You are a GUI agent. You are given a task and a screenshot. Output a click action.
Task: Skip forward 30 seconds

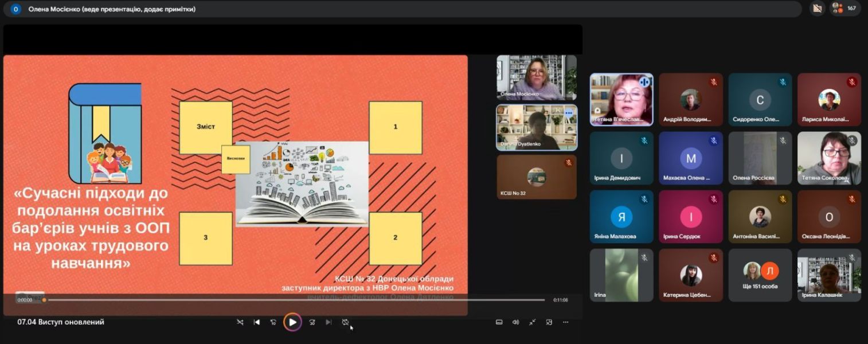[x=312, y=322]
